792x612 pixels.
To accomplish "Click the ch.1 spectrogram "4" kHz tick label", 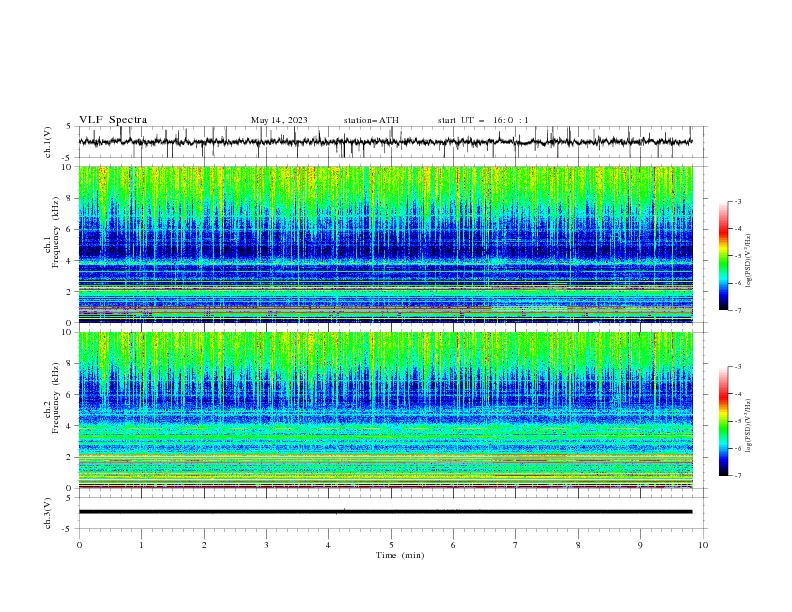I will pyautogui.click(x=69, y=261).
